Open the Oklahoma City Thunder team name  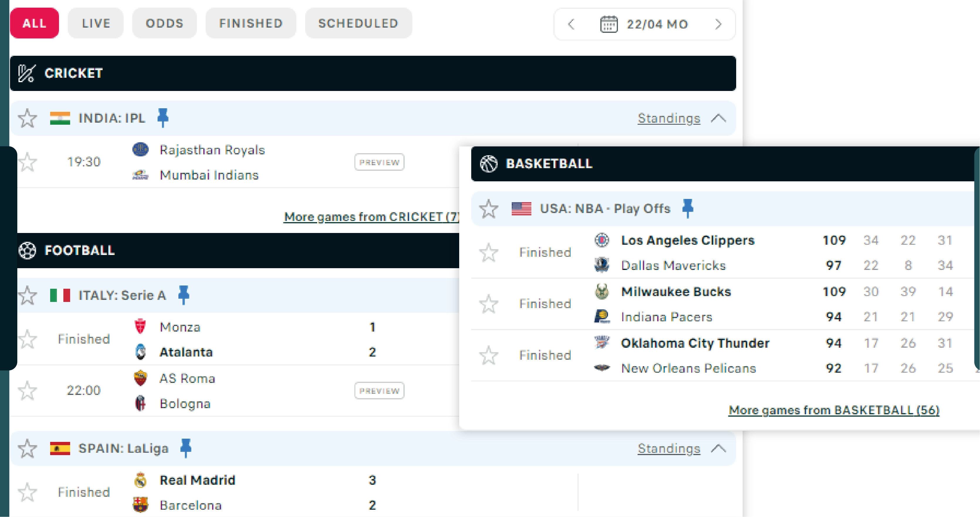695,343
